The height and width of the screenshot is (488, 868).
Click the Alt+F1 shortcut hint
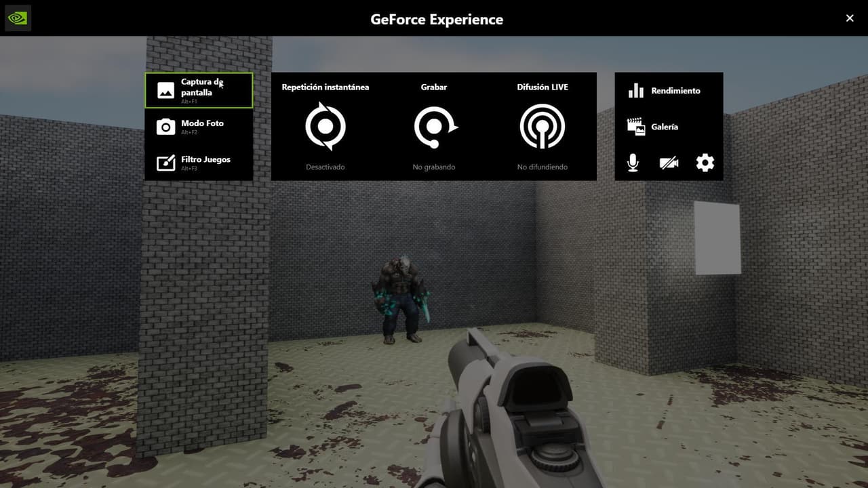pos(189,102)
